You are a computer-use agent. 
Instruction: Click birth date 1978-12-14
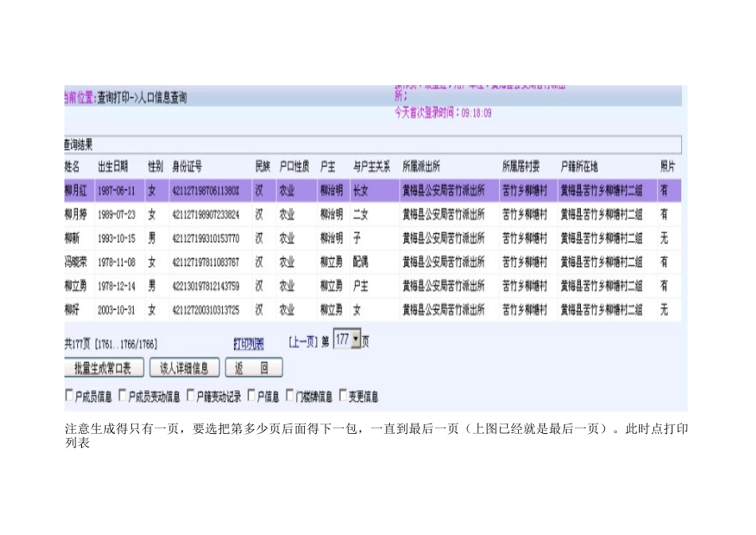click(x=117, y=286)
